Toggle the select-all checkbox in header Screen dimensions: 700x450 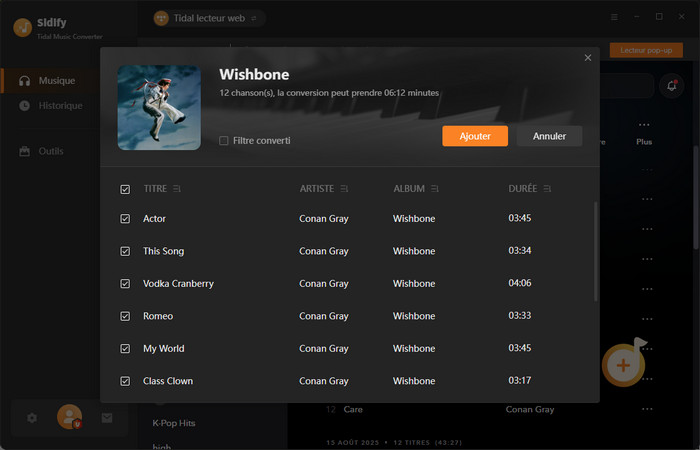click(x=125, y=189)
